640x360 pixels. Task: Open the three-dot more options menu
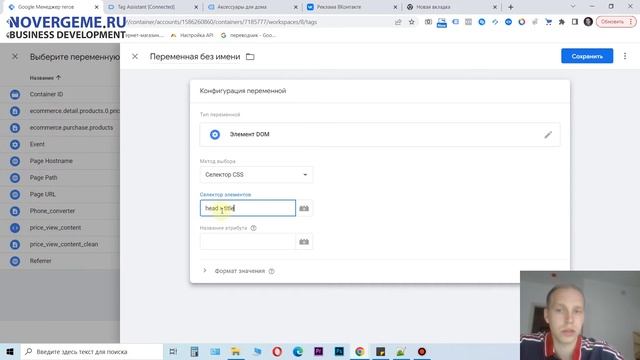(x=625, y=56)
